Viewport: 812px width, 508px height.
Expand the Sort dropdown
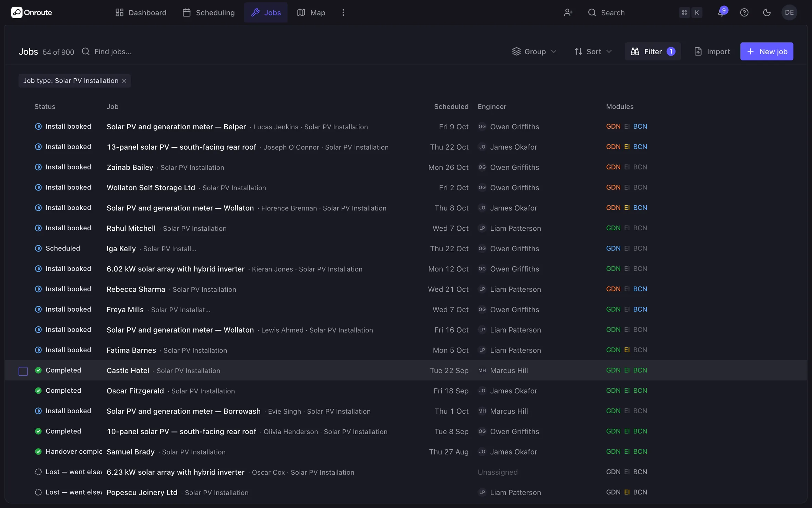point(593,51)
